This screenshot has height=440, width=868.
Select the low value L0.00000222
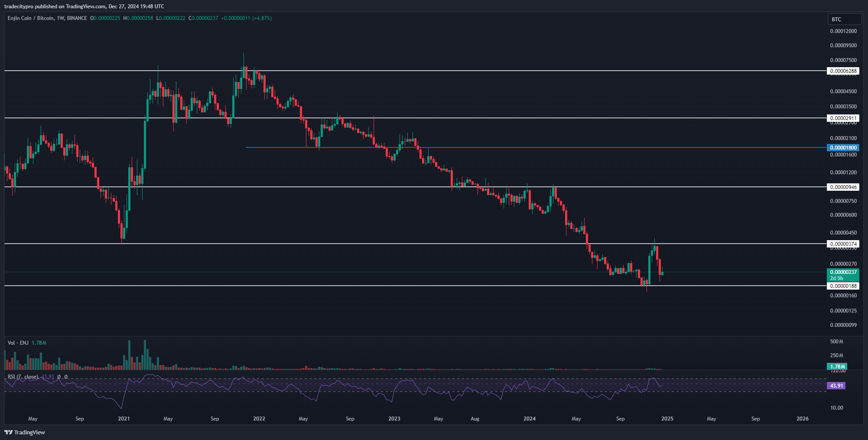[171, 18]
